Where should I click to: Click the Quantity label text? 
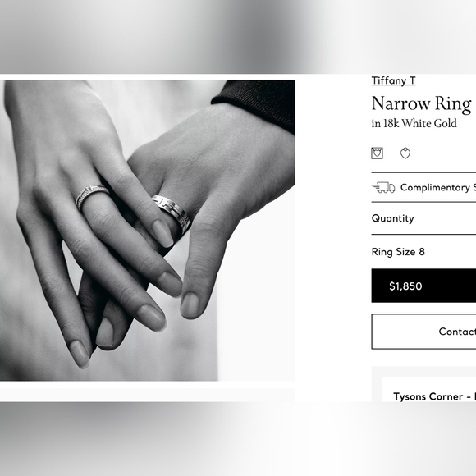[x=392, y=218]
